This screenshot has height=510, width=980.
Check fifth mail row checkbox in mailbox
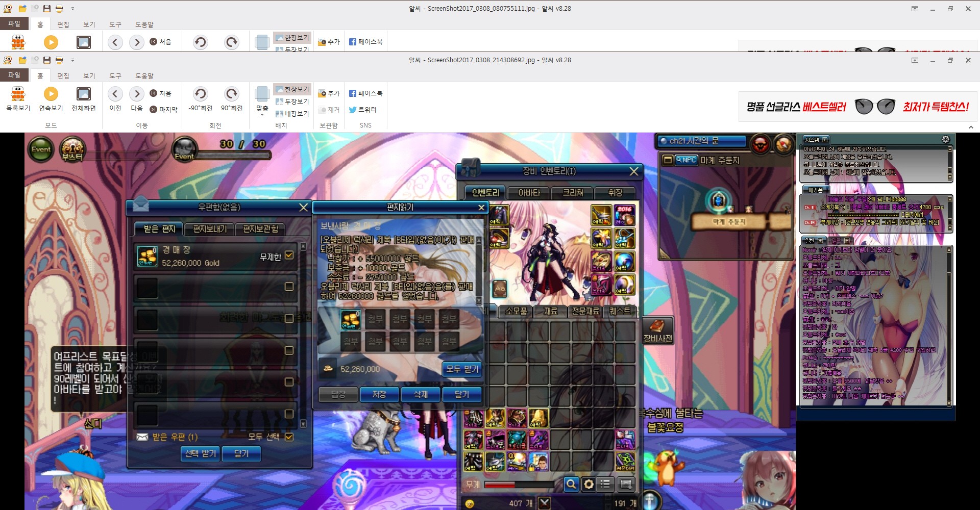[x=289, y=382]
